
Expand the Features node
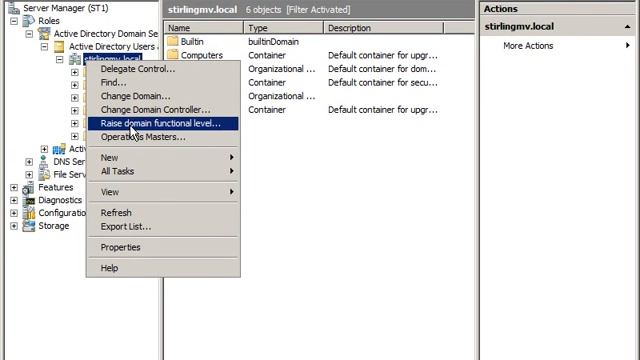click(x=14, y=188)
